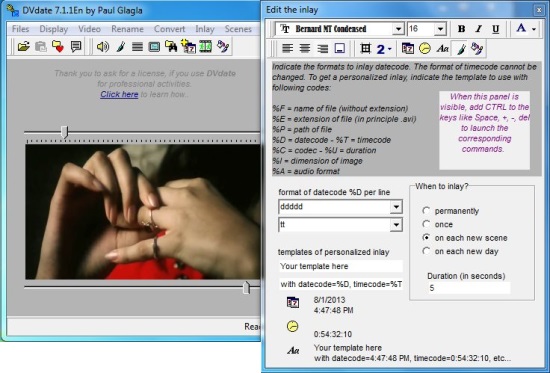Toggle bold text formatting
This screenshot has height=373, width=550.
click(462, 29)
